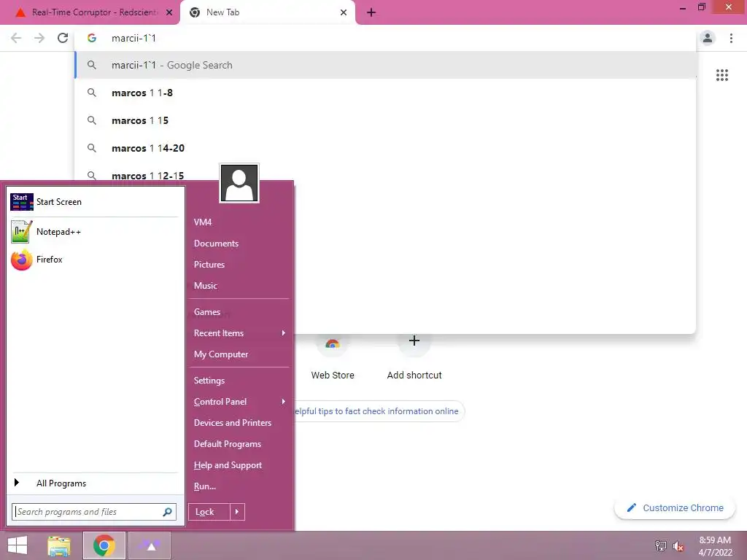Choose the marcii-1`1 Google Search suggestion
This screenshot has width=747, height=560.
tap(385, 65)
